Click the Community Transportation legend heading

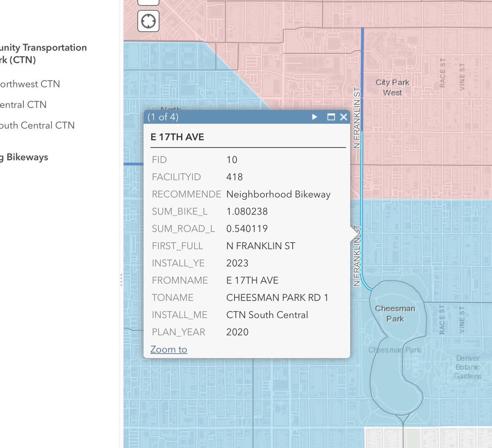pos(43,53)
